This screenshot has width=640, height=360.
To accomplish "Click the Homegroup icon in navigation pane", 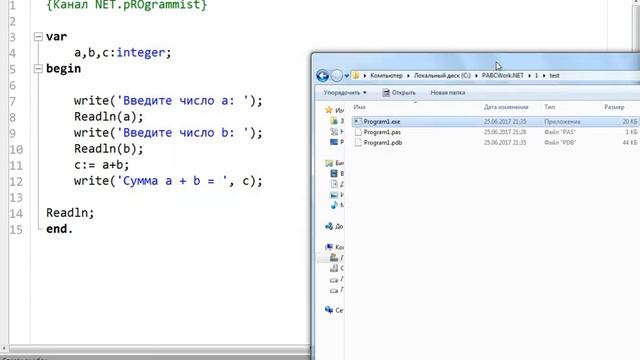I will point(329,226).
